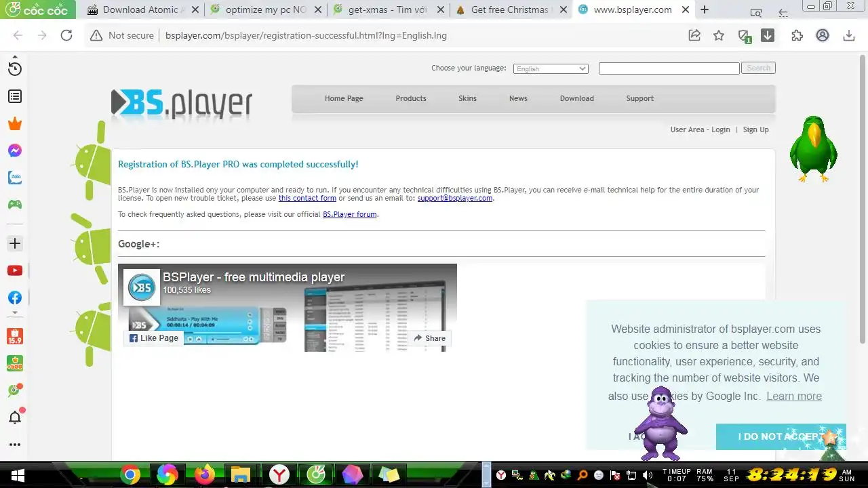Open the extensions puzzle icon
868x488 pixels.
(797, 35)
